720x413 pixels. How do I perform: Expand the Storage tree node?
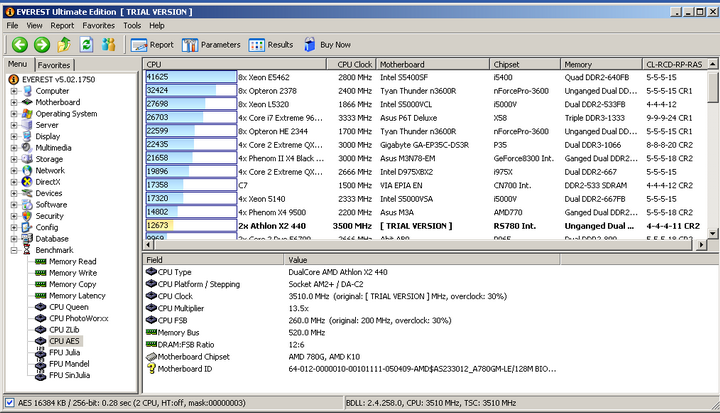coord(14,159)
